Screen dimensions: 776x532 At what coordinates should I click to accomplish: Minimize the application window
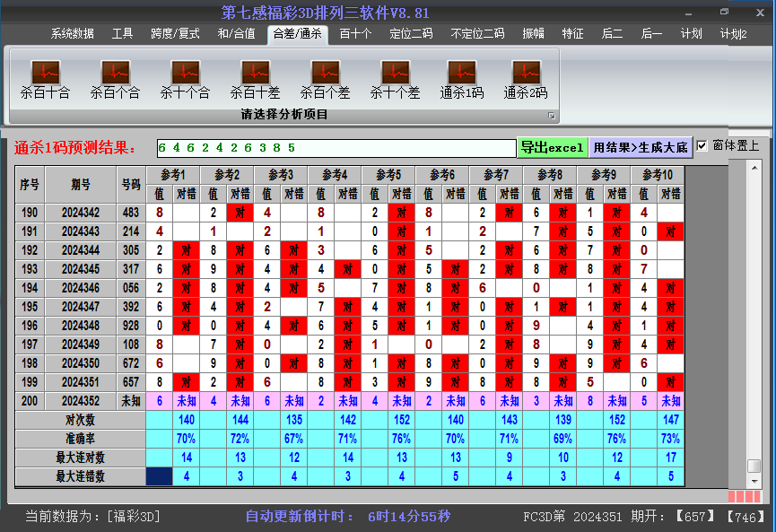(688, 13)
